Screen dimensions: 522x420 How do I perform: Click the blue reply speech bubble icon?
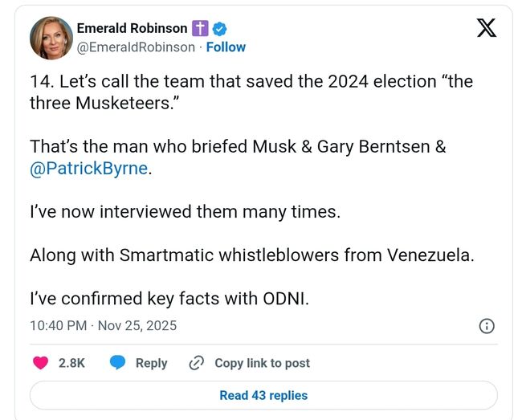118,363
